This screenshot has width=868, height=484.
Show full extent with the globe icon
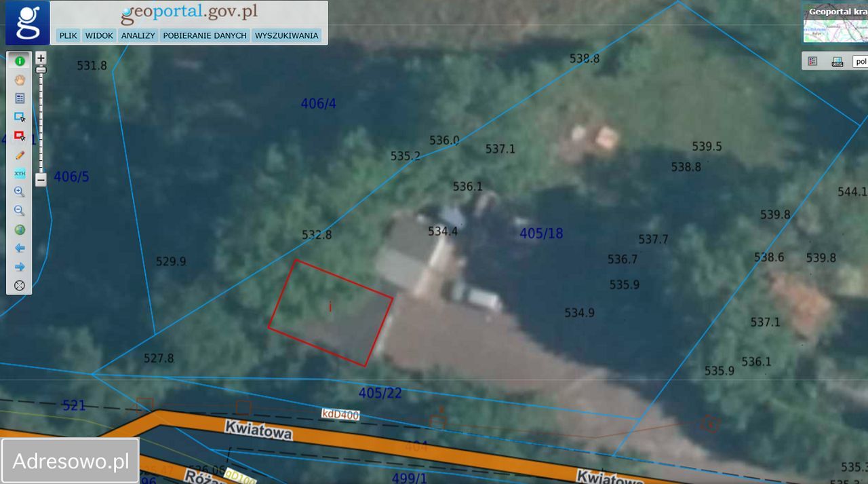pyautogui.click(x=20, y=229)
